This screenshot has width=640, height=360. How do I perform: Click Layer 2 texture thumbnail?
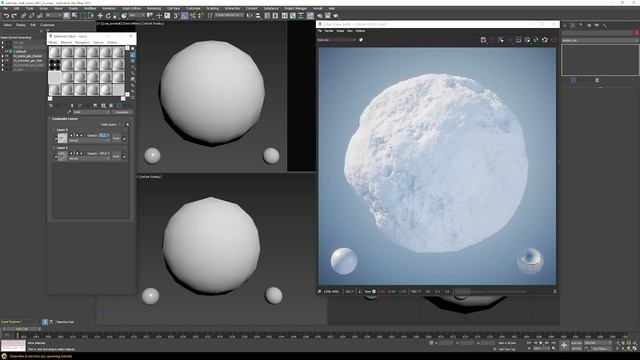click(62, 138)
